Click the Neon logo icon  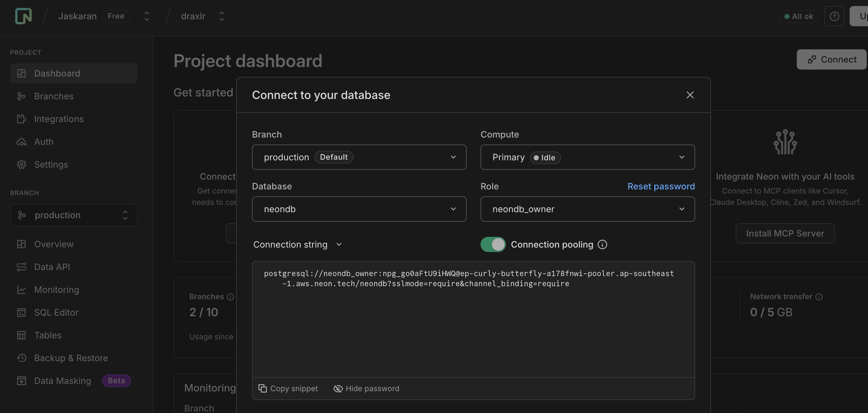[23, 16]
